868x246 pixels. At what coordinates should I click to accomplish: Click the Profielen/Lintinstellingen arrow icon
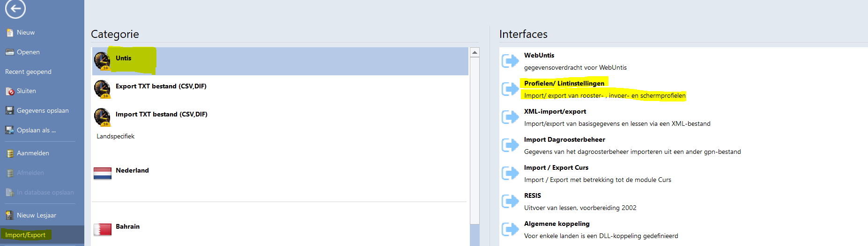click(x=510, y=89)
